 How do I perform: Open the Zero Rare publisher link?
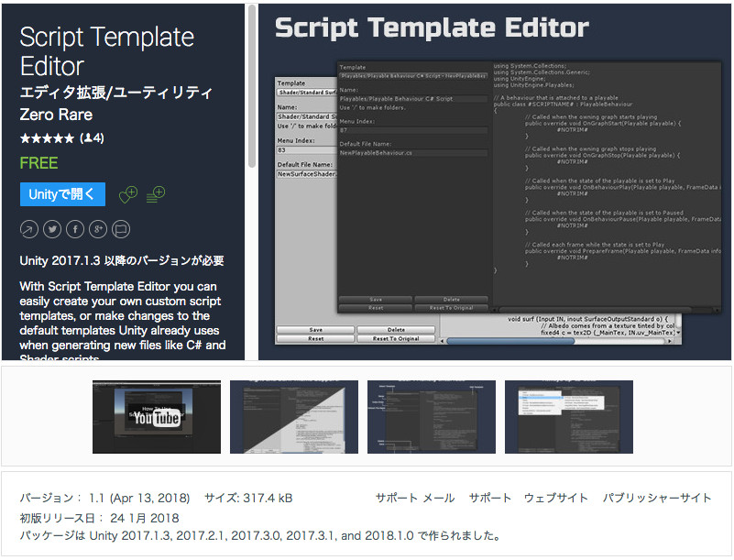[56, 115]
